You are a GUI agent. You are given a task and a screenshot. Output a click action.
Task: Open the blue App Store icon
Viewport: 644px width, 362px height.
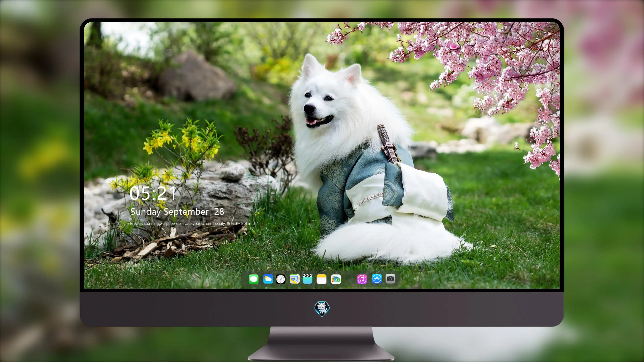[377, 279]
